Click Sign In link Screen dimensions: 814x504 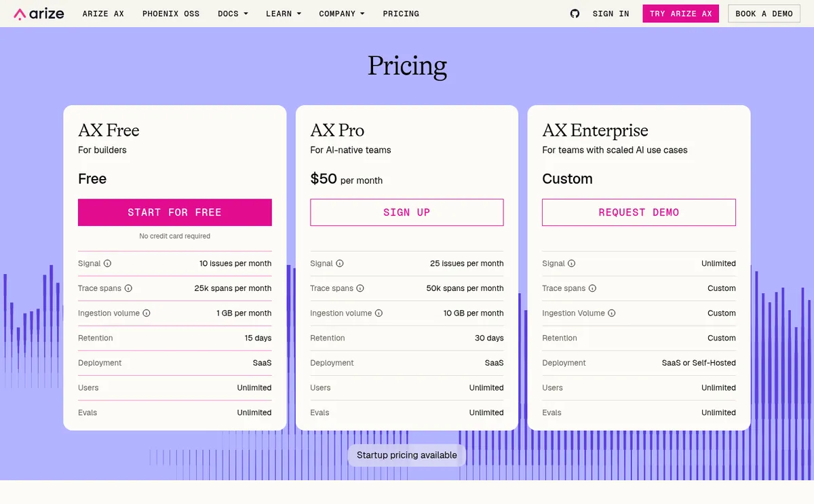(610, 14)
